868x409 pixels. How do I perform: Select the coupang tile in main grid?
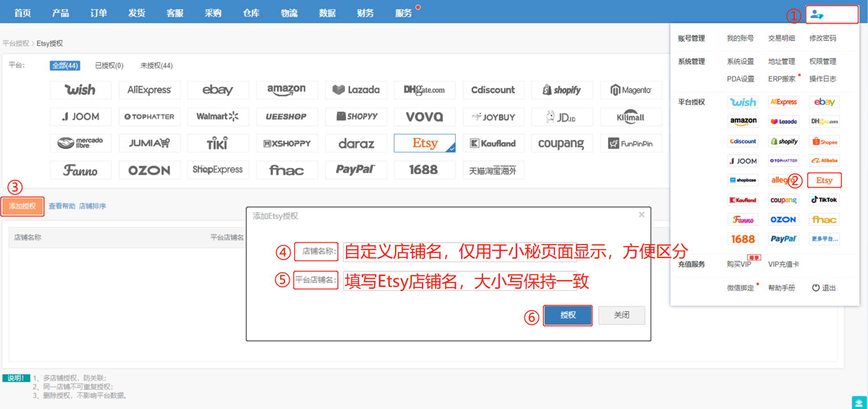(x=562, y=143)
